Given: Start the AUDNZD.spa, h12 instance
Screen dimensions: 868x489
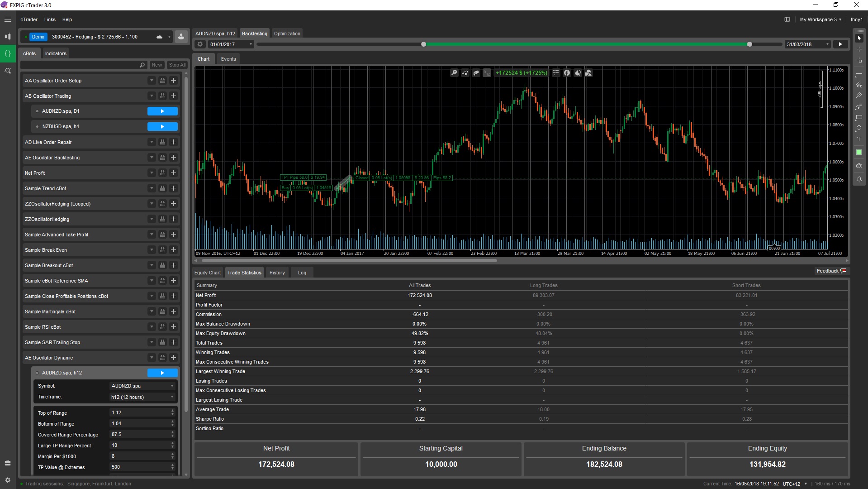Looking at the screenshot, I should 162,373.
